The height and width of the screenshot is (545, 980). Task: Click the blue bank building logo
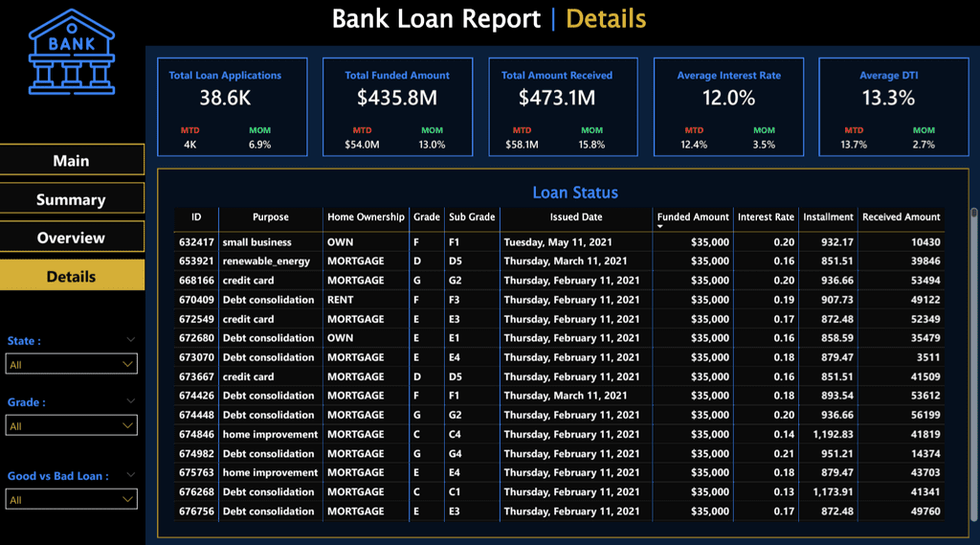(72, 52)
